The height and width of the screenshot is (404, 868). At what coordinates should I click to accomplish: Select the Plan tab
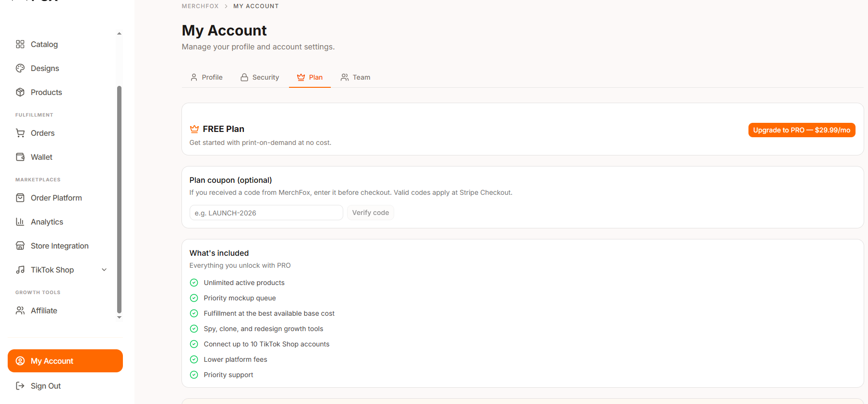tap(310, 77)
